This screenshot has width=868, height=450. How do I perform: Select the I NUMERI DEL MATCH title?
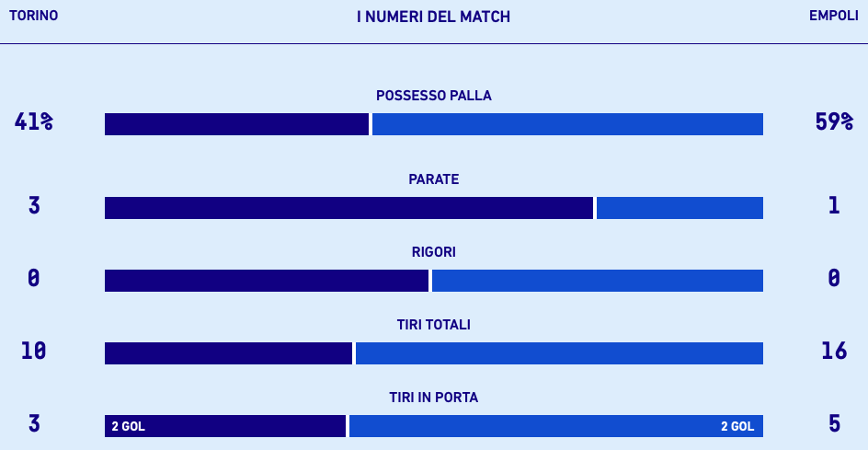click(x=433, y=17)
